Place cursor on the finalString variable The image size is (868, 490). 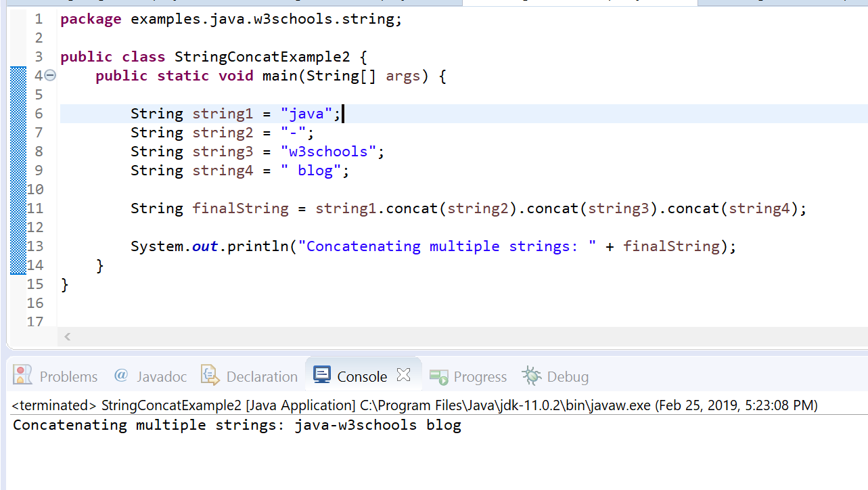pyautogui.click(x=240, y=208)
